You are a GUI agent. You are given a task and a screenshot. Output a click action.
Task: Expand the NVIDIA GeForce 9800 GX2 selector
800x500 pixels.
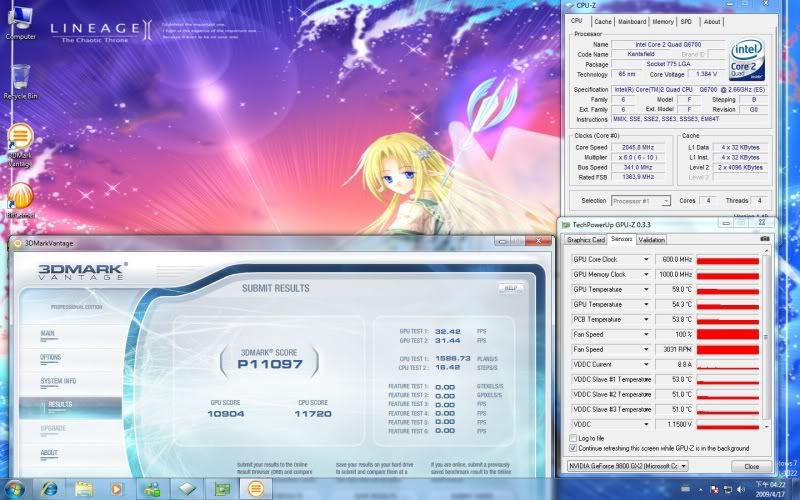pos(684,466)
